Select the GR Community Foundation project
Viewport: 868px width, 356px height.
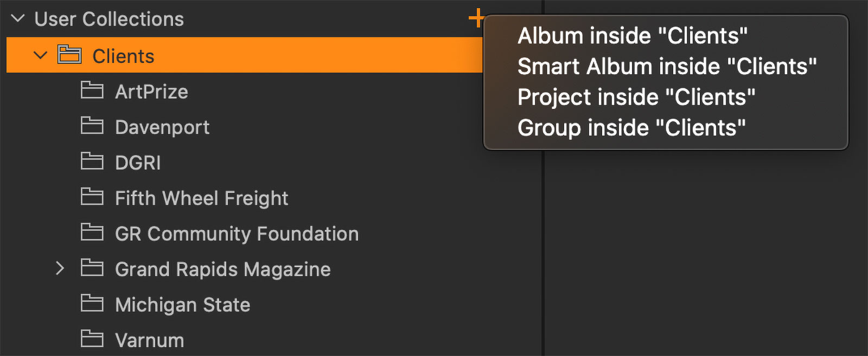237,234
